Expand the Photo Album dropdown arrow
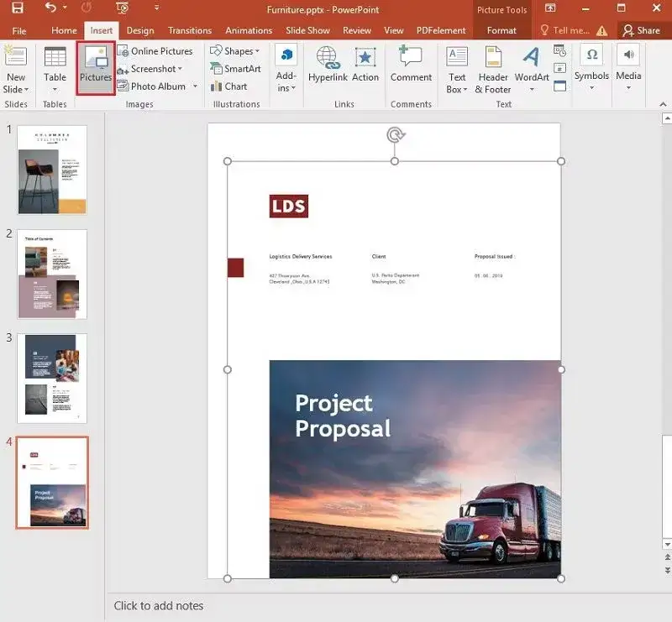This screenshot has width=672, height=622. coord(196,86)
